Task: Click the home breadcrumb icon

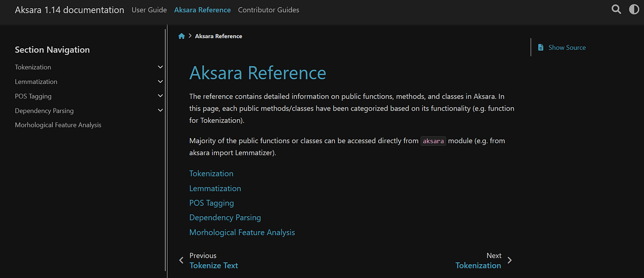Action: pyautogui.click(x=182, y=36)
